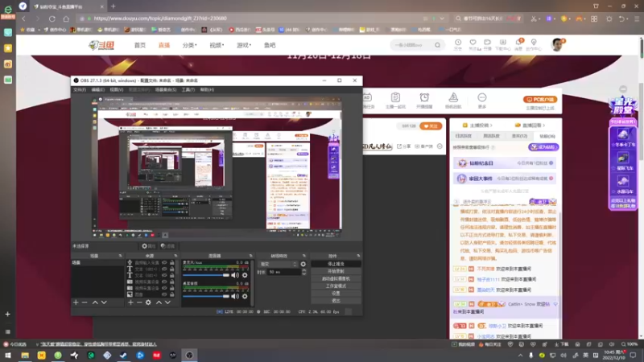Open address bar dropdown chevron
644x362 pixels.
click(x=442, y=19)
